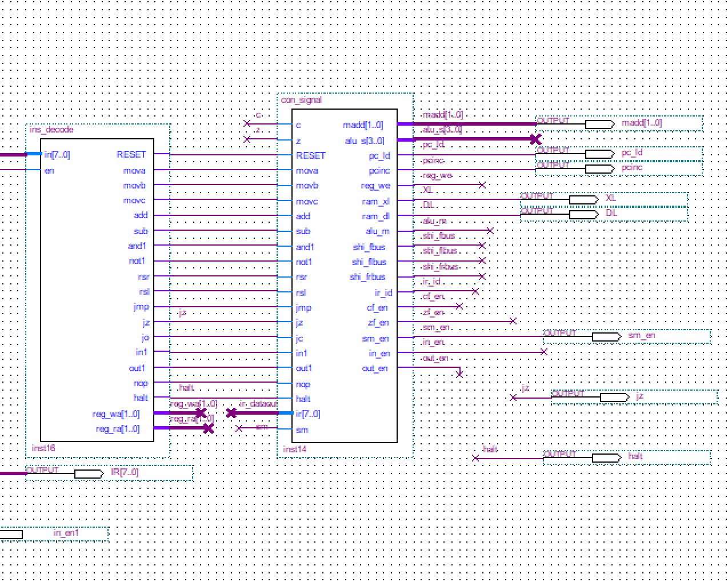Click the IR[7..0] pin name text
The width and height of the screenshot is (728, 586).
click(125, 473)
